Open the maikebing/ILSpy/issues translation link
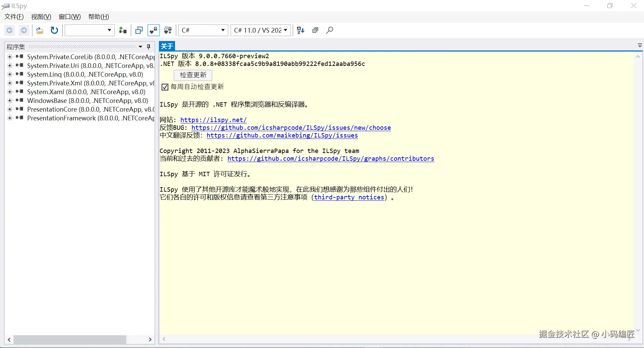This screenshot has width=644, height=348. (x=282, y=136)
